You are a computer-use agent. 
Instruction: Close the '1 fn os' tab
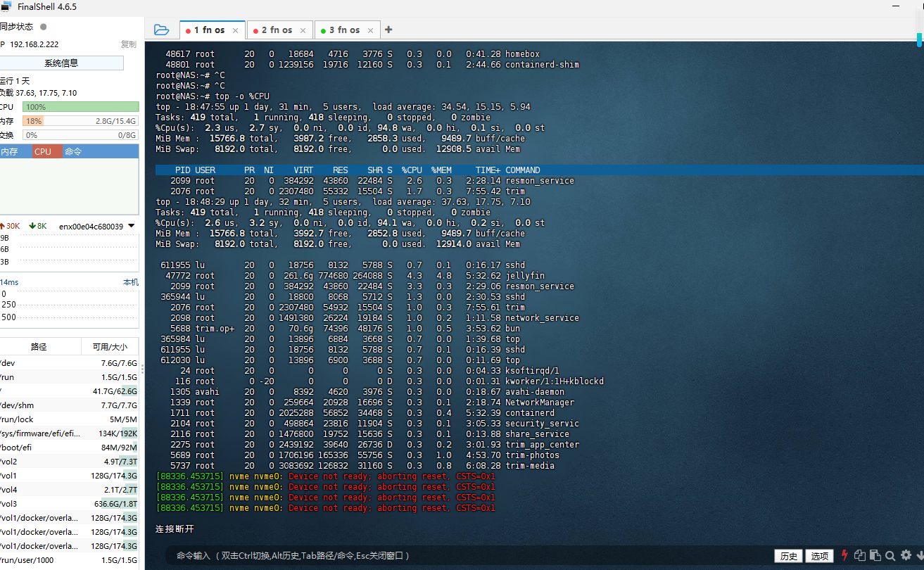pyautogui.click(x=236, y=30)
